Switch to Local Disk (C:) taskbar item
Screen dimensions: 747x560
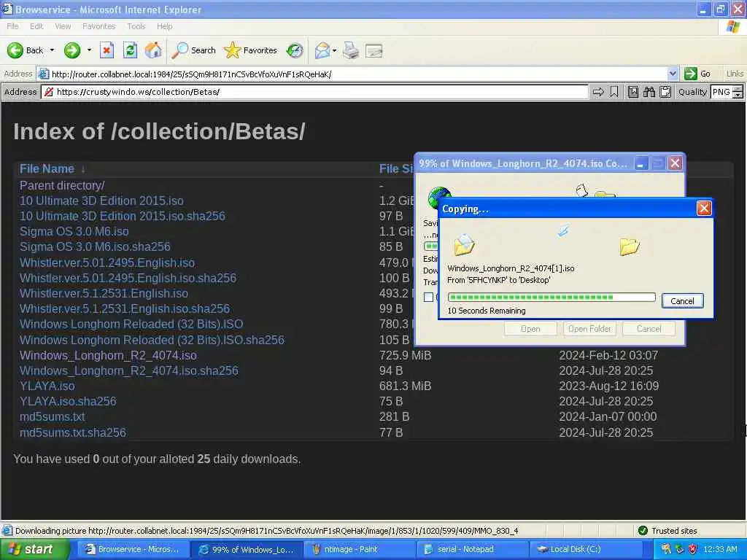pos(586,549)
